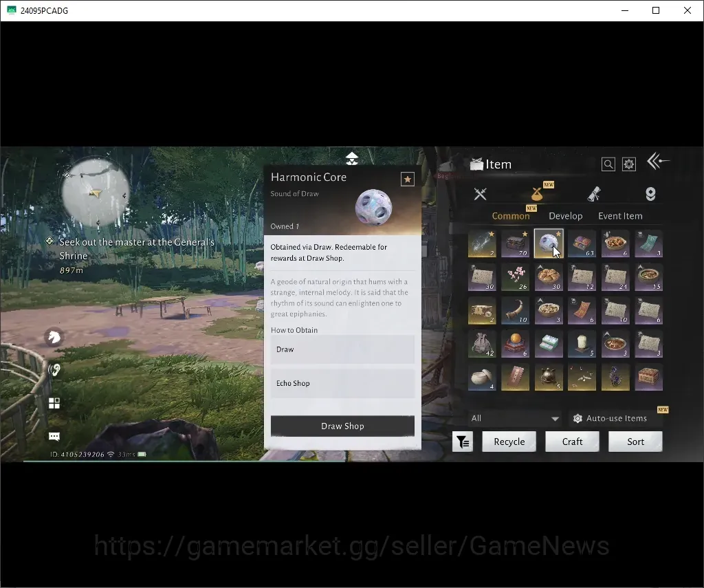
Task: Open inventory settings gear icon
Action: point(628,164)
